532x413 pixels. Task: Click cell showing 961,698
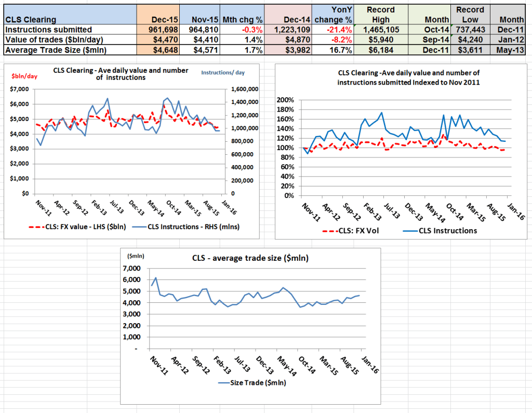158,30
